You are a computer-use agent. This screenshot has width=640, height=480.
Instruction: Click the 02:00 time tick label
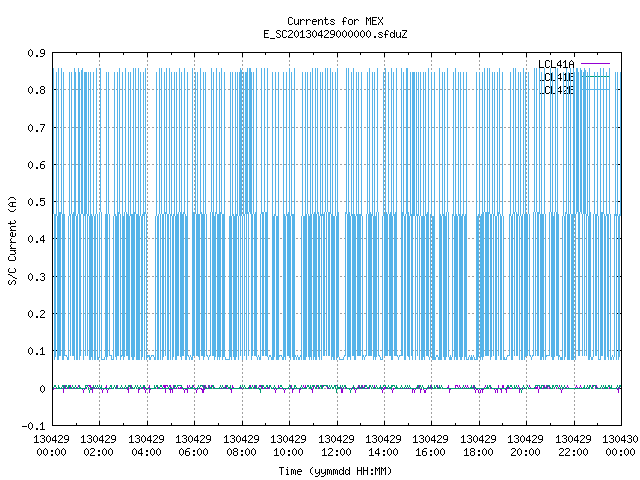click(98, 452)
